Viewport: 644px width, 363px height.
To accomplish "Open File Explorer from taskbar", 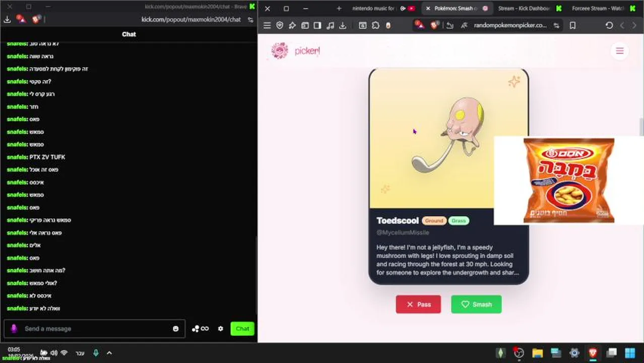I will (x=537, y=353).
